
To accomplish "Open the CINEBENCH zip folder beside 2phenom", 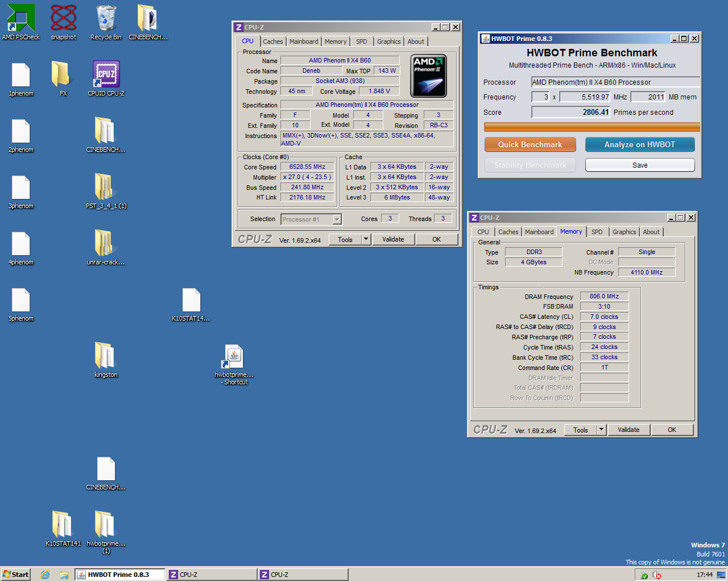I will pyautogui.click(x=106, y=135).
